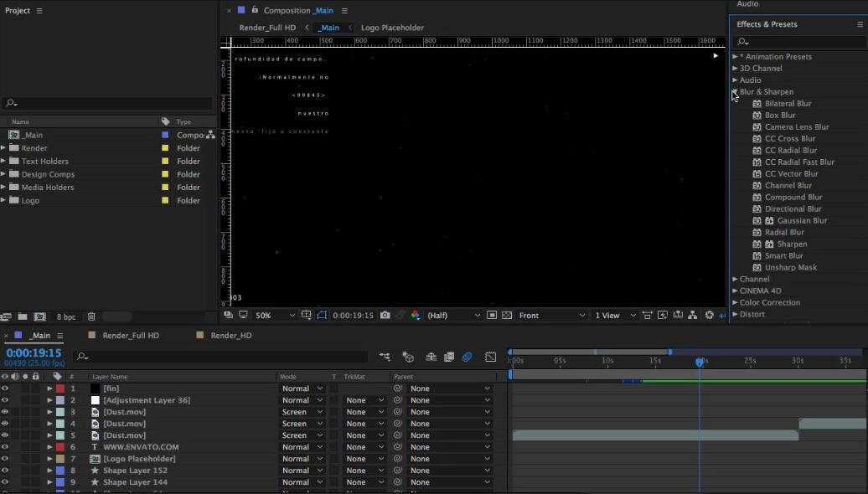Image resolution: width=868 pixels, height=494 pixels.
Task: Open the Graph Editor from timeline toolbar
Action: point(490,357)
